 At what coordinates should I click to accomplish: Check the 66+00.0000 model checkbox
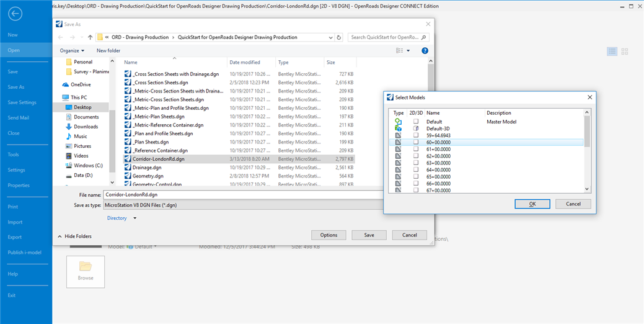[x=416, y=183]
